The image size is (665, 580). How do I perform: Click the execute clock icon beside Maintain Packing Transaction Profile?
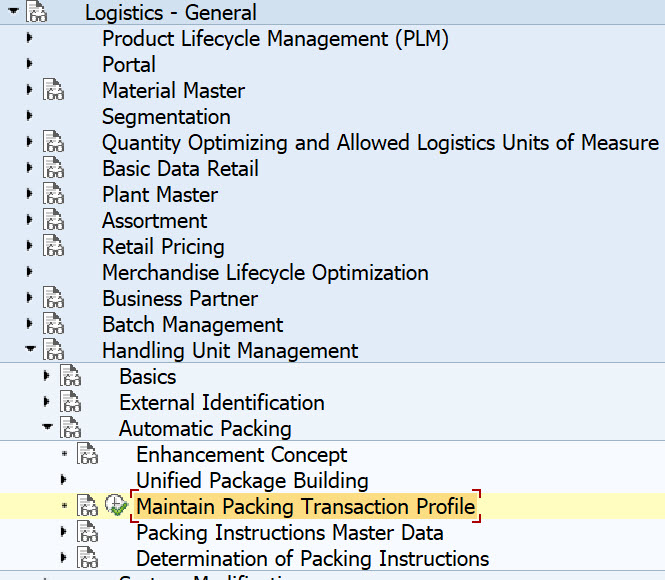coord(116,507)
